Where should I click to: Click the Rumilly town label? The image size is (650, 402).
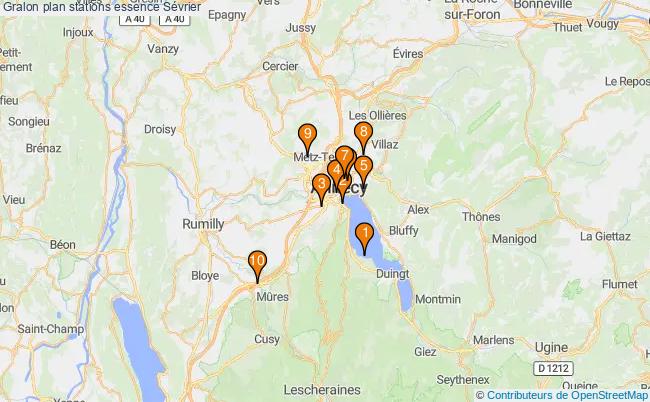(203, 224)
